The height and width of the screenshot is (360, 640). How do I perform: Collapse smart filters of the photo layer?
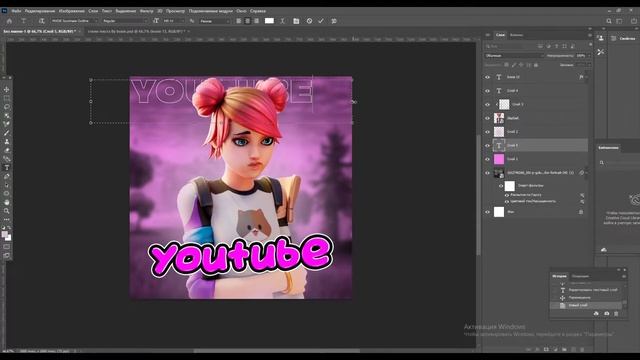587,173
